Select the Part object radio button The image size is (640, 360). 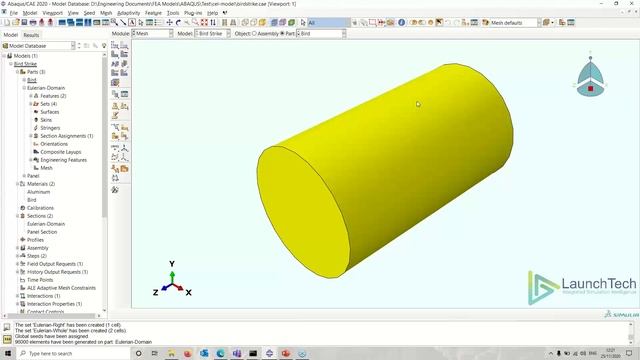[x=282, y=33]
